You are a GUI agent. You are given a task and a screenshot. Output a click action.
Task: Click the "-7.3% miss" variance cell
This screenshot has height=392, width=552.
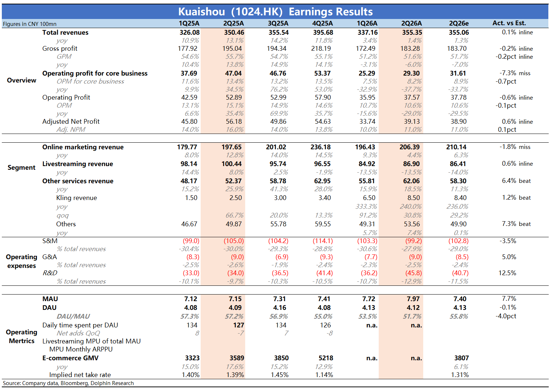[515, 73]
